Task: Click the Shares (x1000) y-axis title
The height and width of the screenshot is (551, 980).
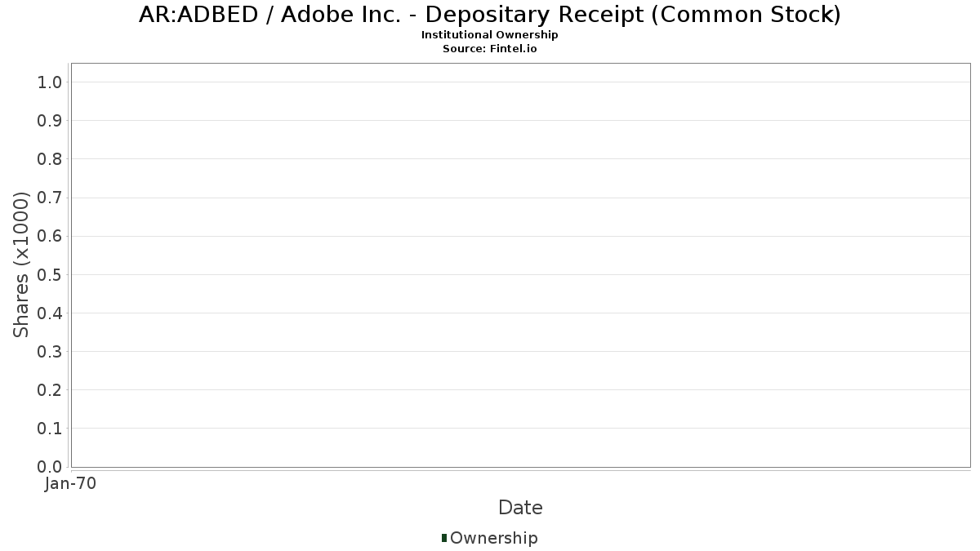Action: [x=21, y=264]
